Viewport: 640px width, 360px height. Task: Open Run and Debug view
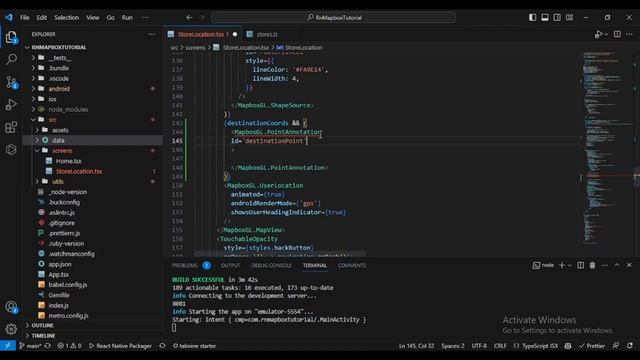point(11,105)
